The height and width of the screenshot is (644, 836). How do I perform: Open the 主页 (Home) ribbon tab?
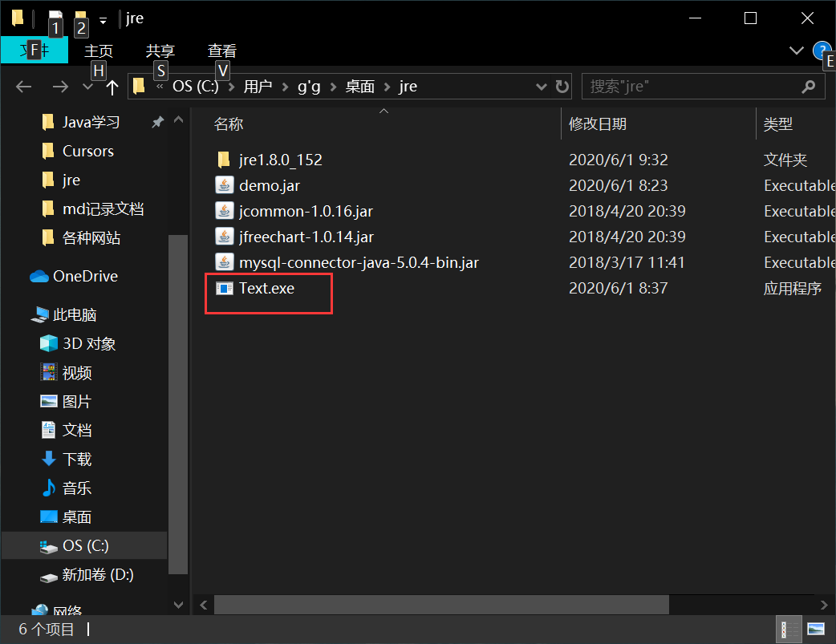pos(99,51)
